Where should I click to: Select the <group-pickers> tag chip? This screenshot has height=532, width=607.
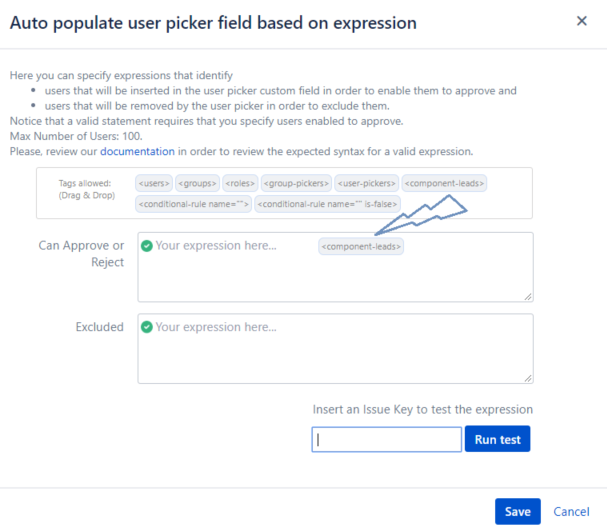tap(297, 184)
